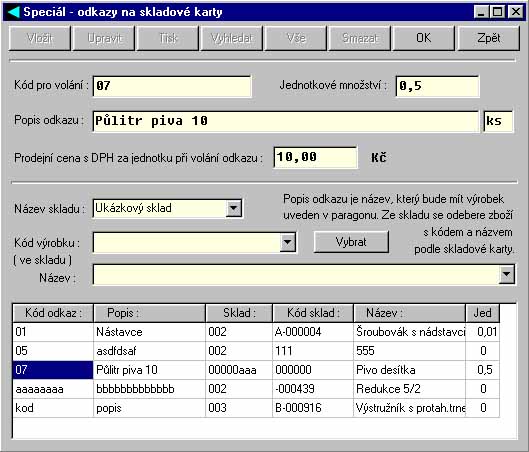Click inside the Kód výrobku combo field
This screenshot has width=529, height=452.
click(x=186, y=242)
